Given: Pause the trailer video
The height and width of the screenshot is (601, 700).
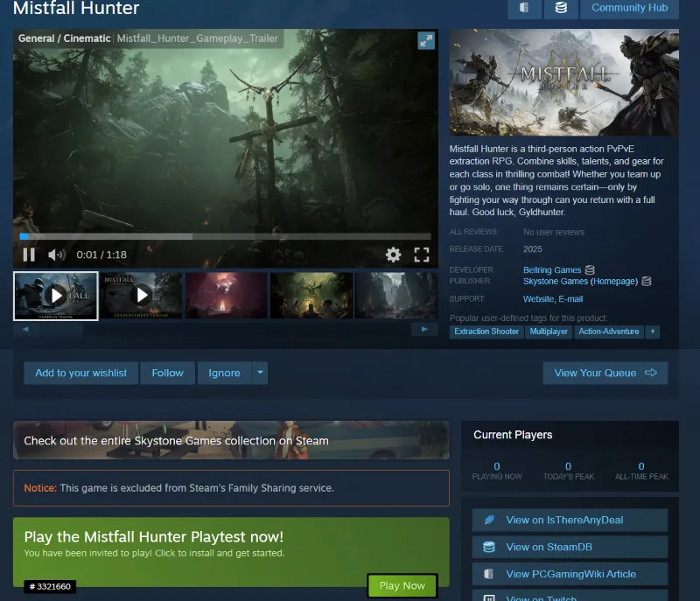Looking at the screenshot, I should 29,255.
